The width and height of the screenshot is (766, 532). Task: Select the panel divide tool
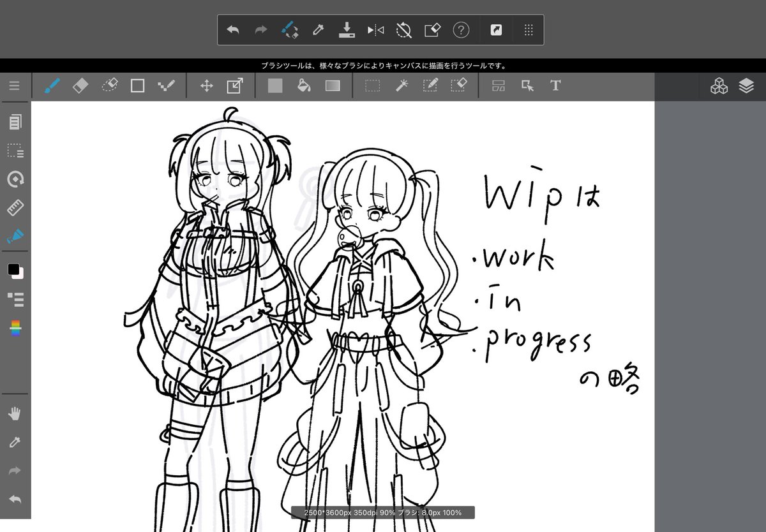tap(499, 85)
